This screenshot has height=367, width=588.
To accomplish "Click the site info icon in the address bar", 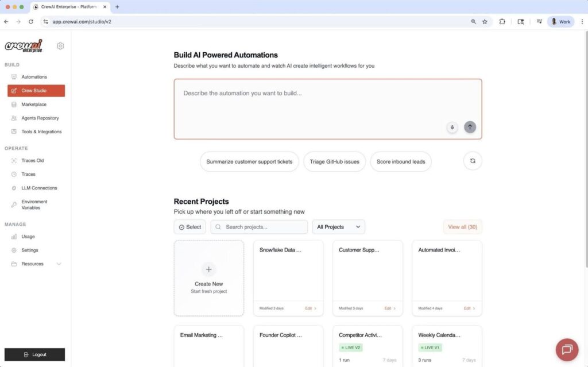I will pos(46,22).
